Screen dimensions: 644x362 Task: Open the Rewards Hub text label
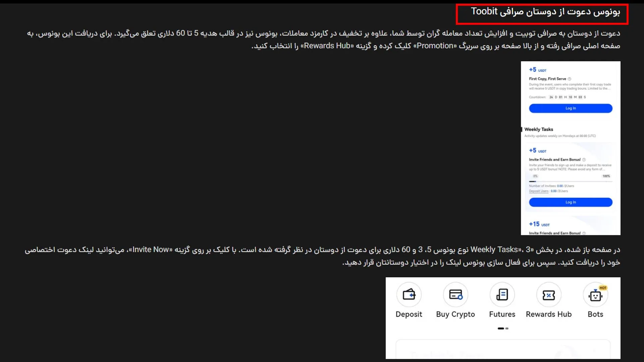pos(549,314)
